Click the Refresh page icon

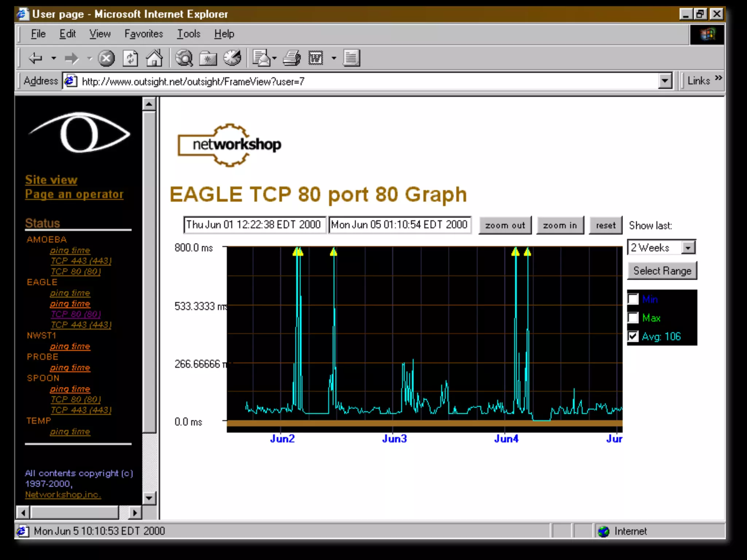point(130,58)
